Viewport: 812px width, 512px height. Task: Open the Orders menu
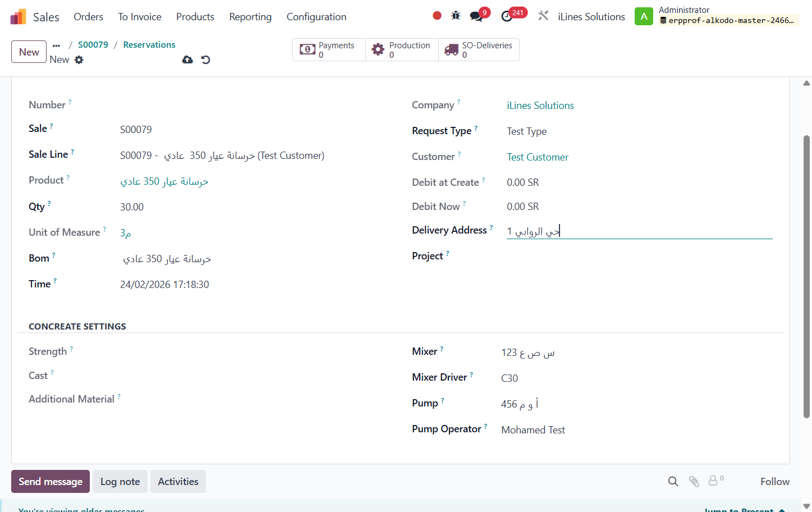pos(89,17)
